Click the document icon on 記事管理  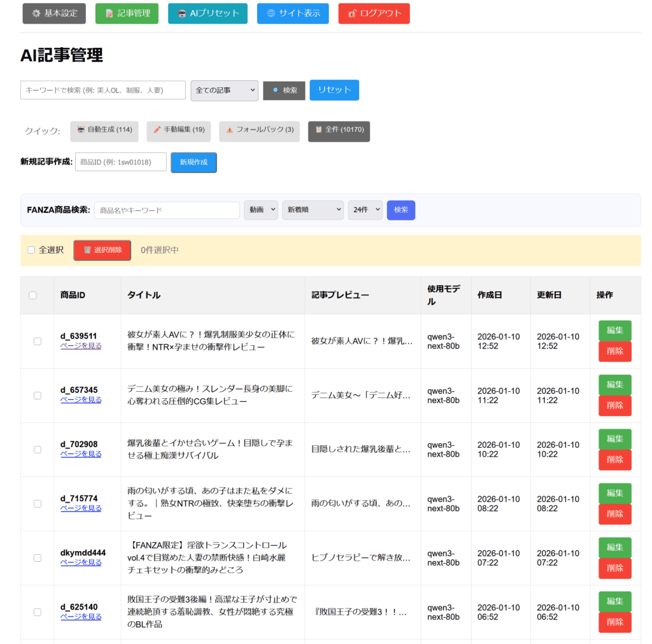[110, 13]
